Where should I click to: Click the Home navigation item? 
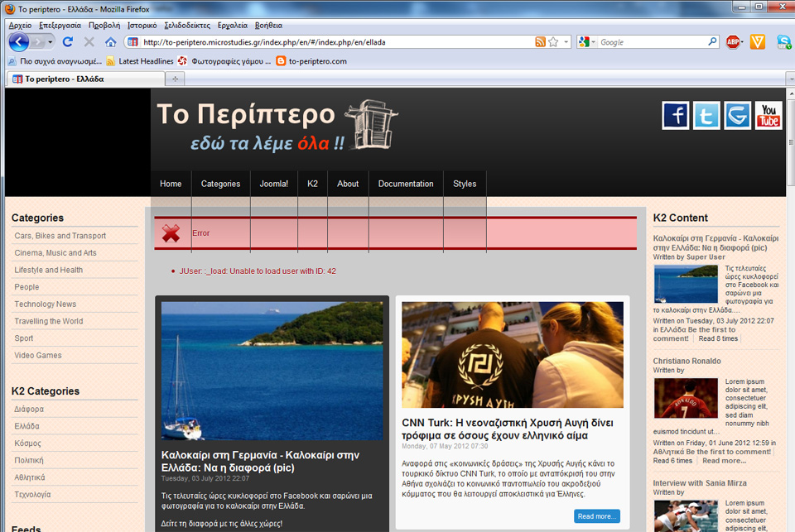tap(171, 184)
